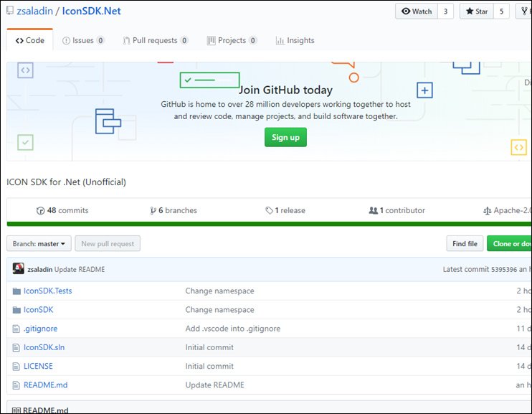Switch to the Projects tab
532x414 pixels.
[232, 40]
